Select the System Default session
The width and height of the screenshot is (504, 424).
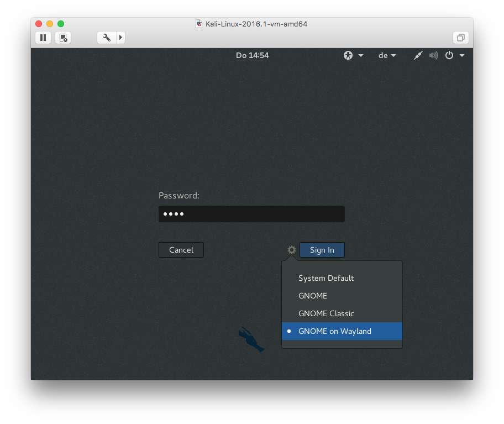pos(342,278)
